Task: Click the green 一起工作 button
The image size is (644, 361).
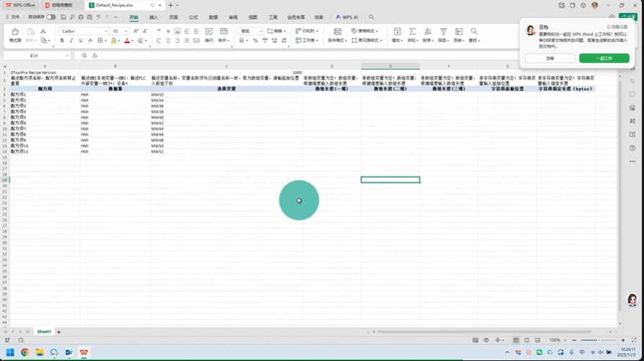Action: tap(604, 58)
